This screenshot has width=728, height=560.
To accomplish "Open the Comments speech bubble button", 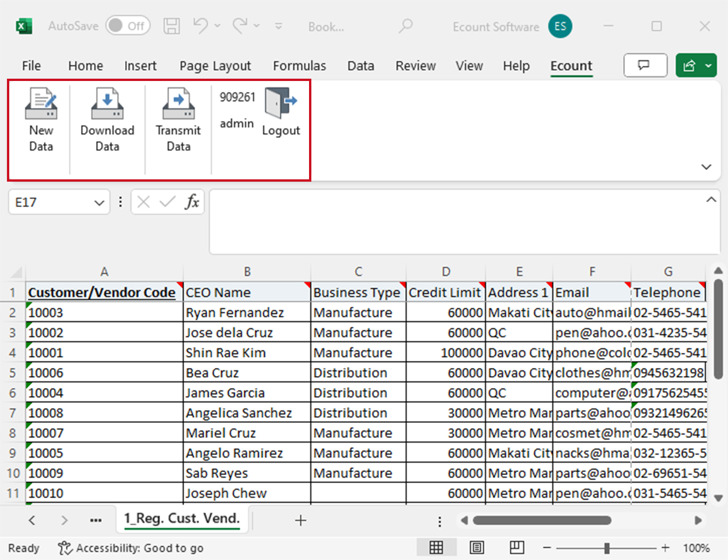I will [645, 65].
